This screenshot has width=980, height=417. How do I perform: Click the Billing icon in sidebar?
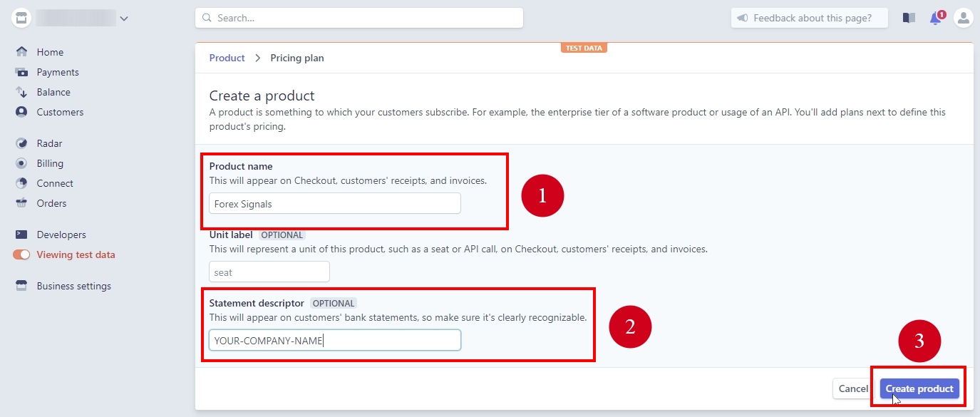21,163
